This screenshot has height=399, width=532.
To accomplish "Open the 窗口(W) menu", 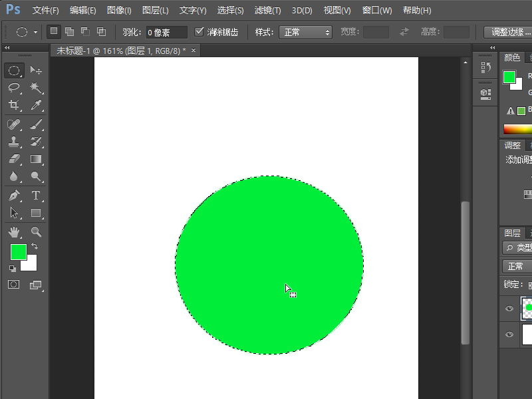I will [x=377, y=11].
